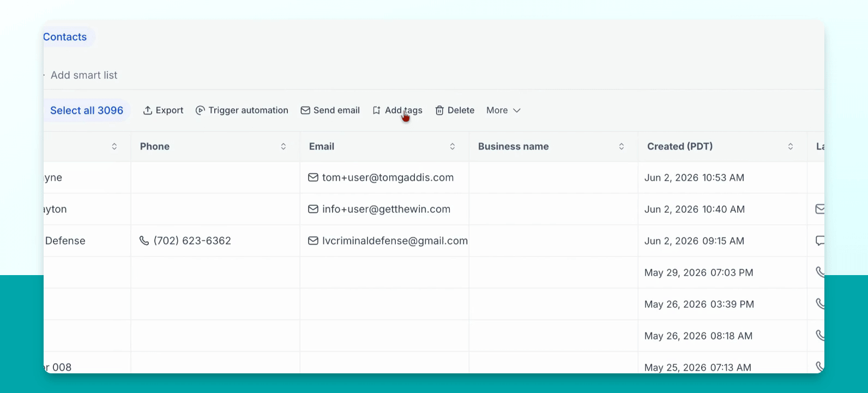Viewport: 868px width, 393px height.
Task: Click date May 26, 2026 03:39 PM
Action: tap(699, 304)
